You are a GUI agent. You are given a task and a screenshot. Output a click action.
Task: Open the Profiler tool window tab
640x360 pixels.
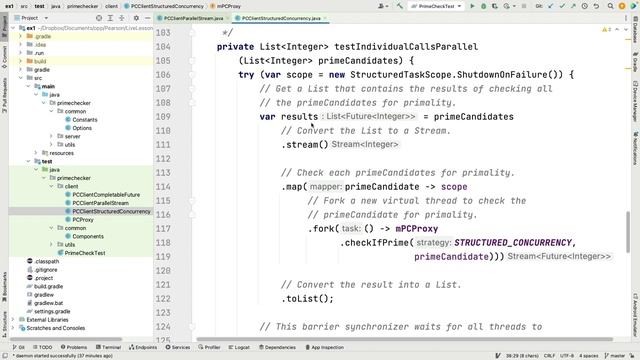[x=209, y=347]
